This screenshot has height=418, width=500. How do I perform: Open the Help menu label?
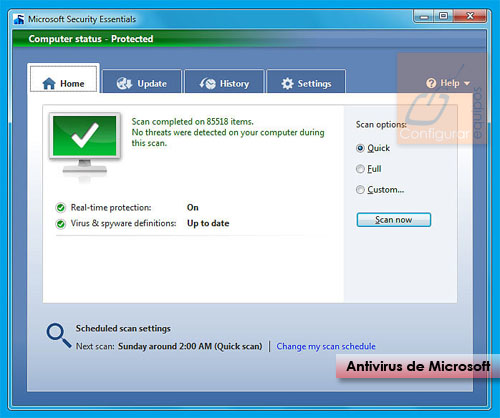(450, 83)
